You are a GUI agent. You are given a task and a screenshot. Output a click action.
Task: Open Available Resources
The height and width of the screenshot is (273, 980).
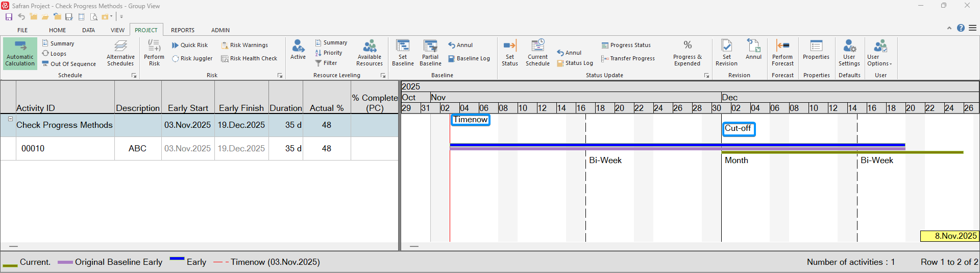370,53
